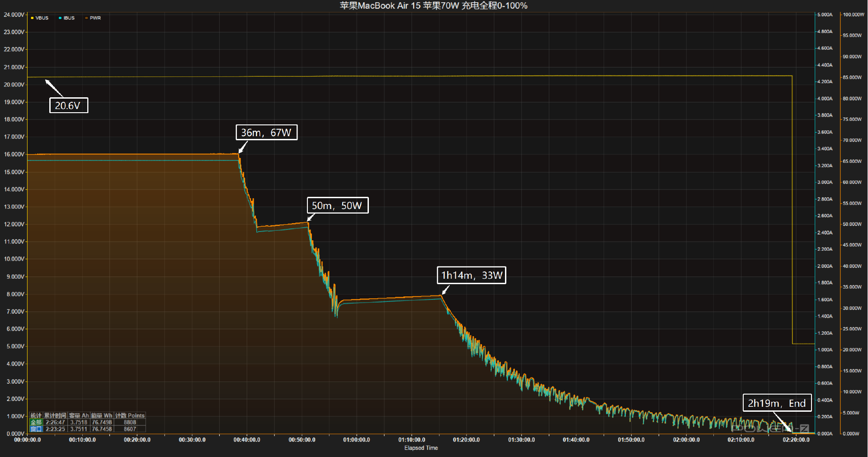Click the 01:30:00.0 time axis tick
868x457 pixels.
(521, 440)
